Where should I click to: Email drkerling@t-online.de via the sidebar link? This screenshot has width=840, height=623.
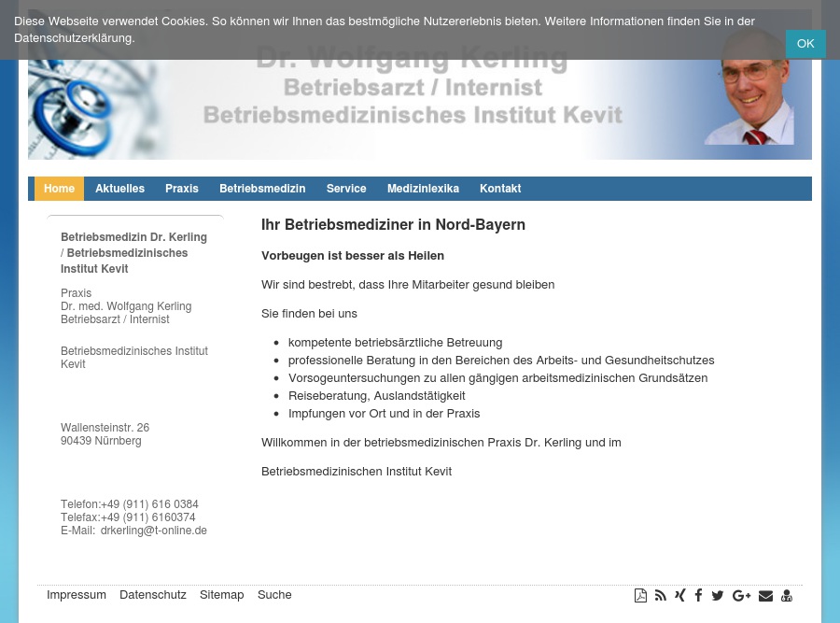tap(153, 530)
